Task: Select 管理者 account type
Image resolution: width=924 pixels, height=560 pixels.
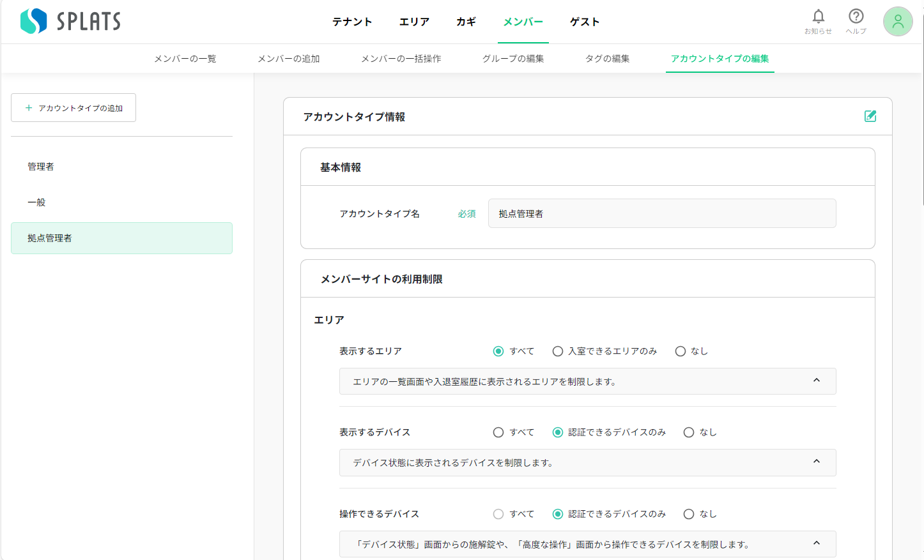Action: [121, 167]
